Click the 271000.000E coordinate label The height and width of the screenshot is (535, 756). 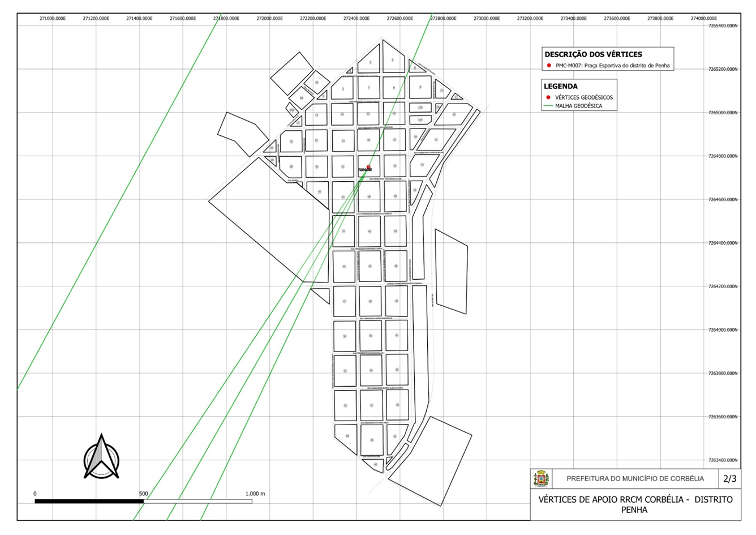[52, 19]
